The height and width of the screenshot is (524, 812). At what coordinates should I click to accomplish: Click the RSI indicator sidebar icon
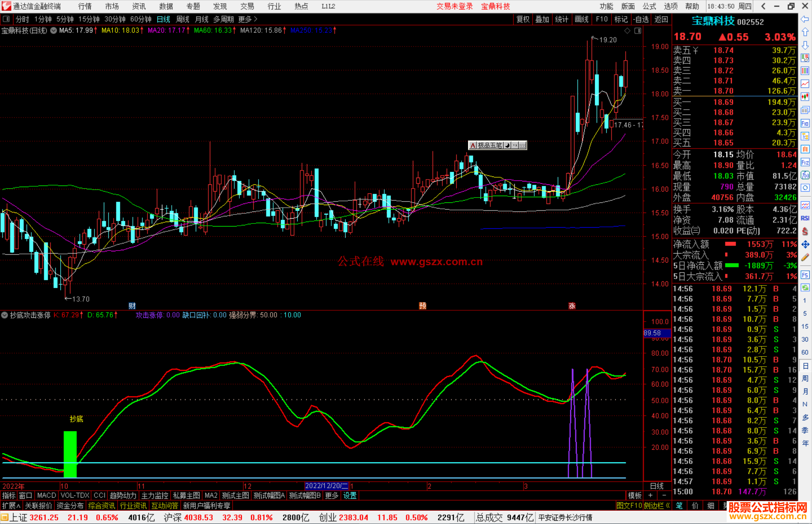point(805,218)
